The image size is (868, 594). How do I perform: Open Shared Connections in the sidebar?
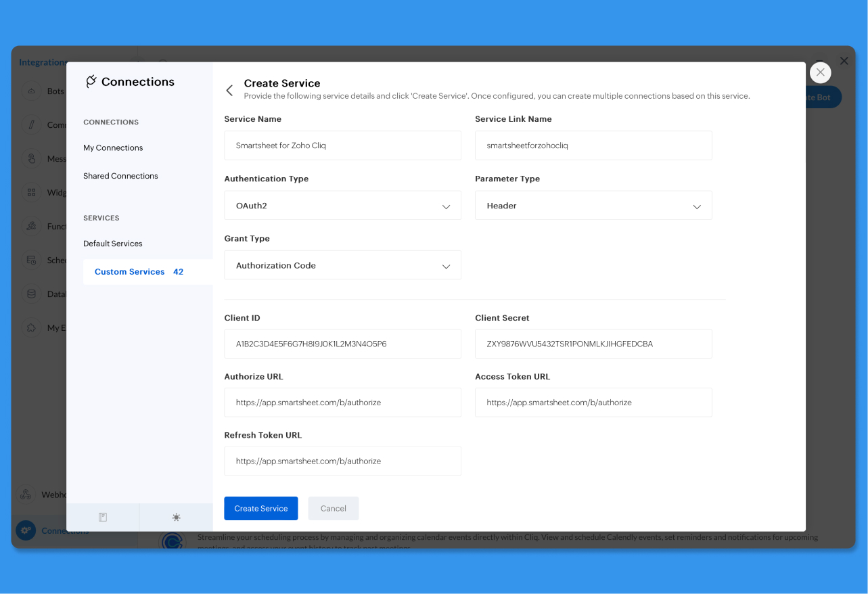point(120,176)
